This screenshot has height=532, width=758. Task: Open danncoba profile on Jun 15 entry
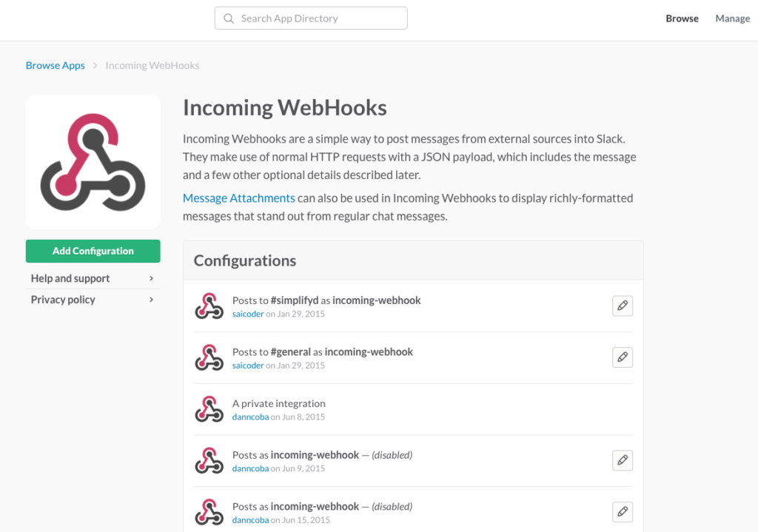(250, 520)
